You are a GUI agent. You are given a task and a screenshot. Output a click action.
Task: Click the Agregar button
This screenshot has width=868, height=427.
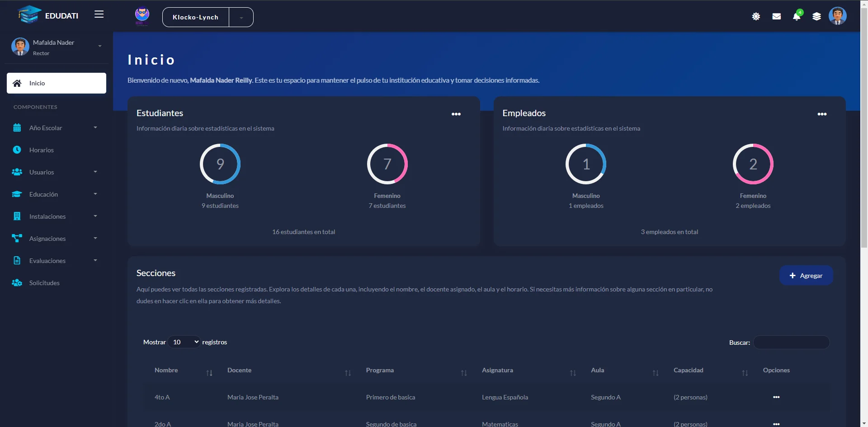click(x=806, y=276)
